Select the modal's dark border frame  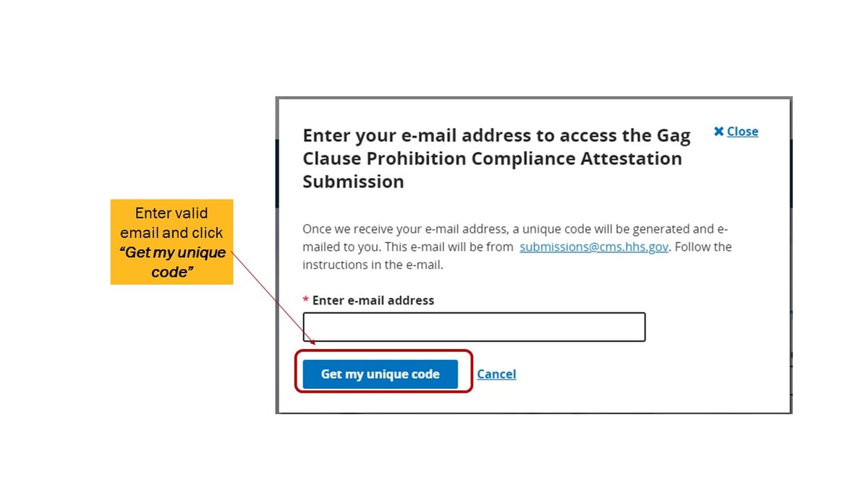(x=535, y=99)
